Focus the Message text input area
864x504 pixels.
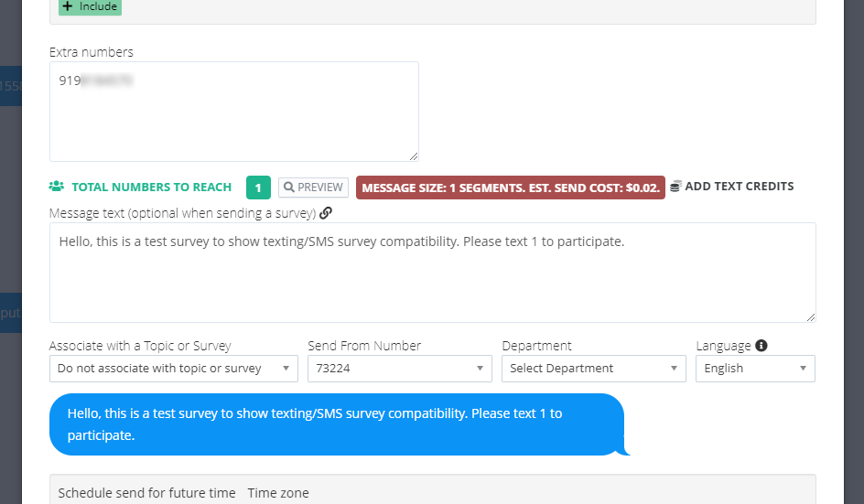click(x=432, y=274)
